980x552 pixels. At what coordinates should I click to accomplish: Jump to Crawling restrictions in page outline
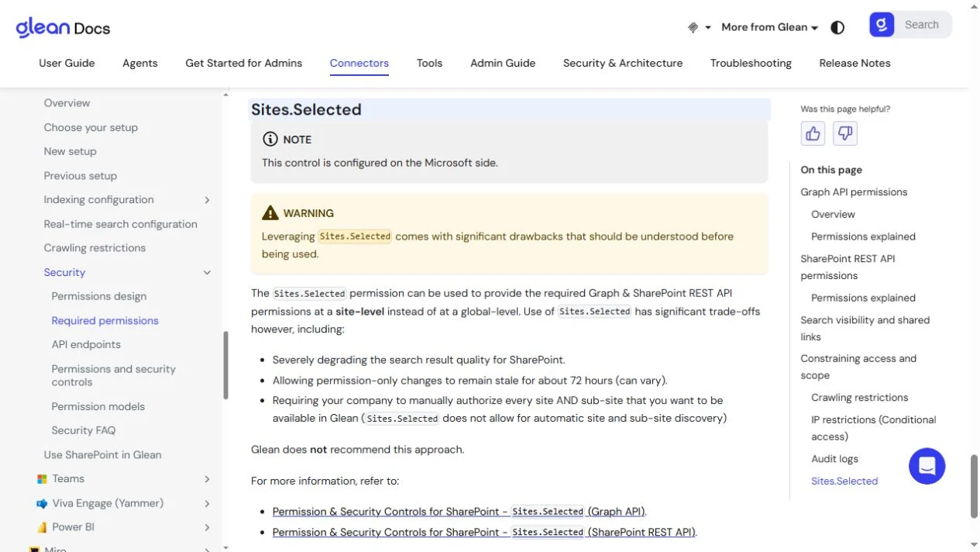(859, 398)
